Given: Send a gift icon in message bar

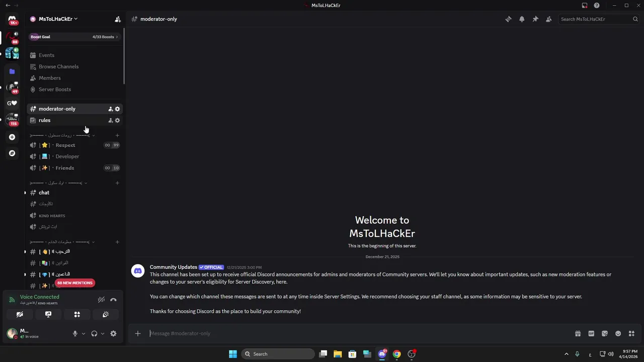Looking at the screenshot, I should pyautogui.click(x=578, y=333).
